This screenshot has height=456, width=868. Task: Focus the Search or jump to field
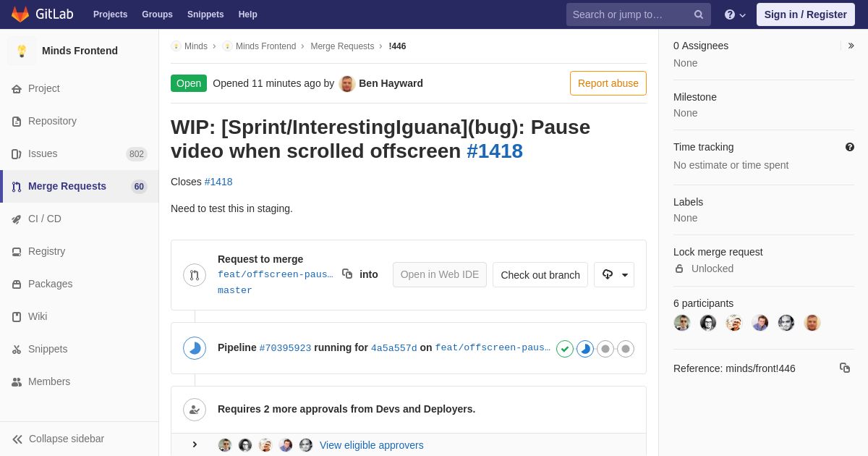(x=639, y=14)
